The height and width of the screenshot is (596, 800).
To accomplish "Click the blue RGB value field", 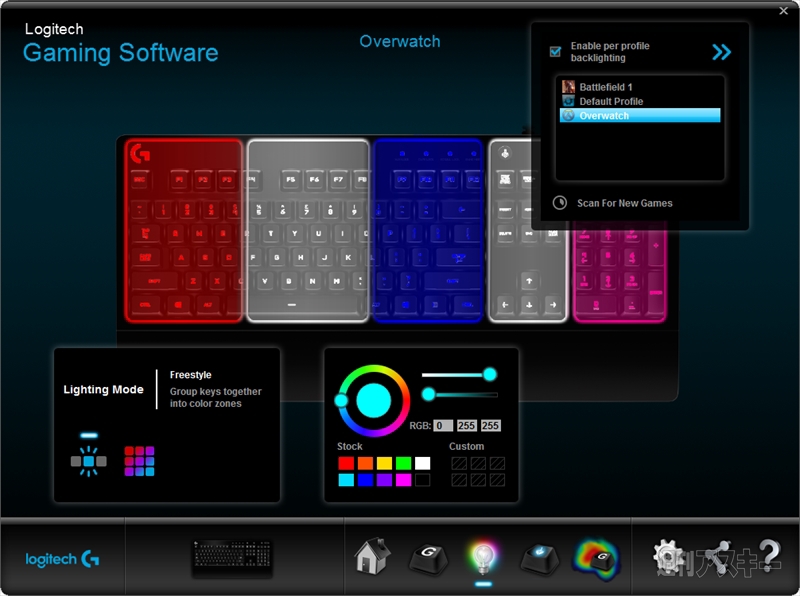I will (490, 426).
